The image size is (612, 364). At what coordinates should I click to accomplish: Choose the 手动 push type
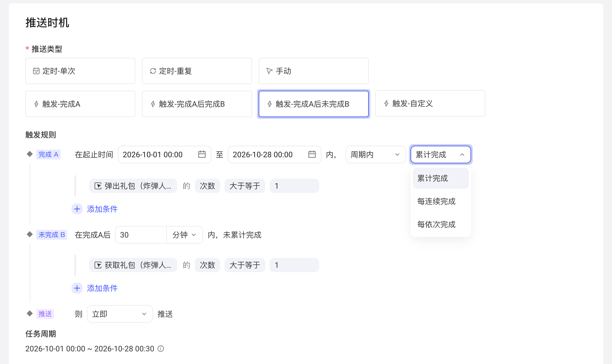pyautogui.click(x=314, y=71)
